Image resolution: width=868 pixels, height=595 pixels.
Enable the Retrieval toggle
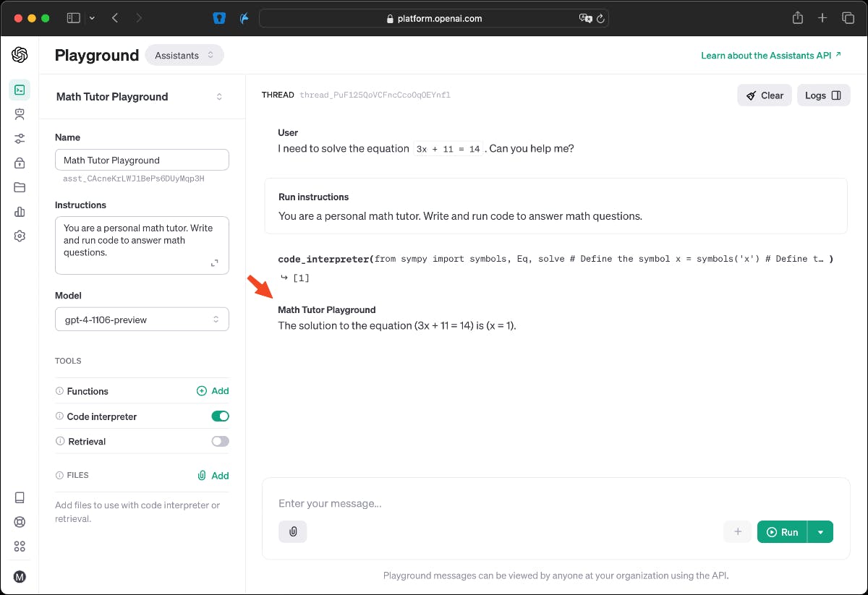click(x=220, y=441)
